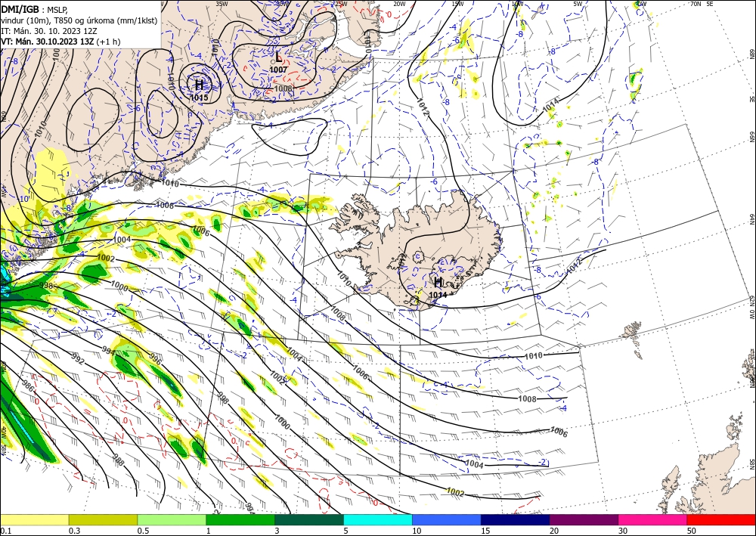
Task: Pick the blue 10–15 legend swatch
Action: pos(447,519)
